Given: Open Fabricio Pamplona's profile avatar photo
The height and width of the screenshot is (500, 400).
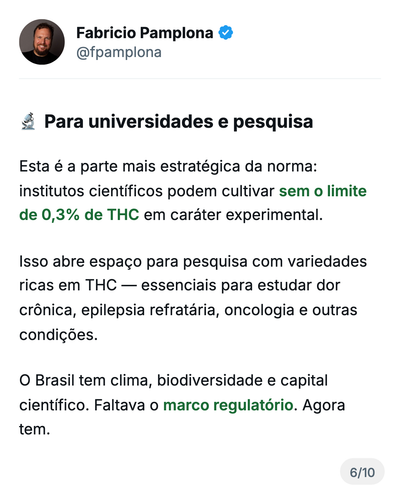Looking at the screenshot, I should [42, 42].
